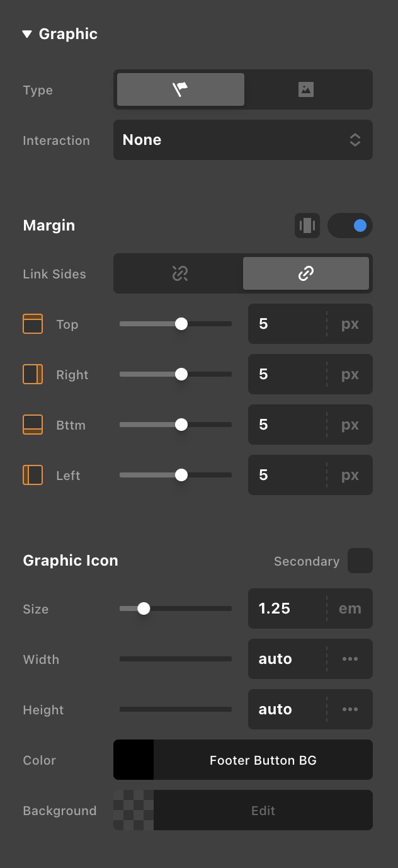This screenshot has width=398, height=868.
Task: Click the unlink margin sides icon
Action: coord(180,273)
